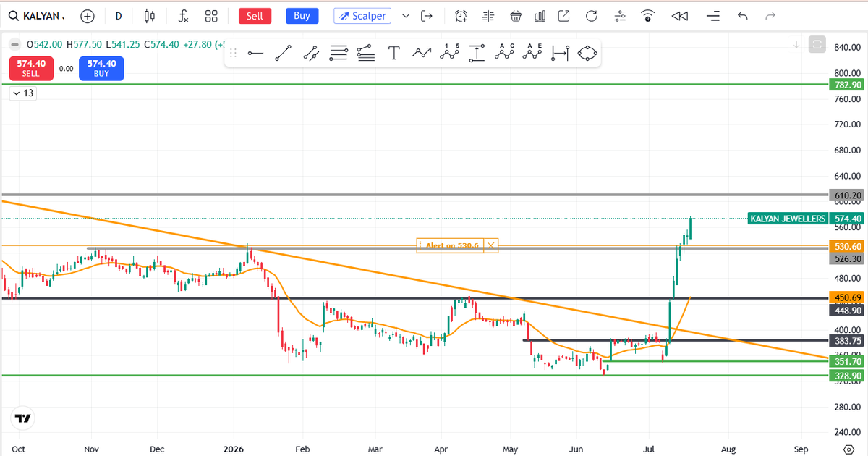The height and width of the screenshot is (456, 868).
Task: Click the blue Buy button in the toolbar
Action: pos(302,16)
